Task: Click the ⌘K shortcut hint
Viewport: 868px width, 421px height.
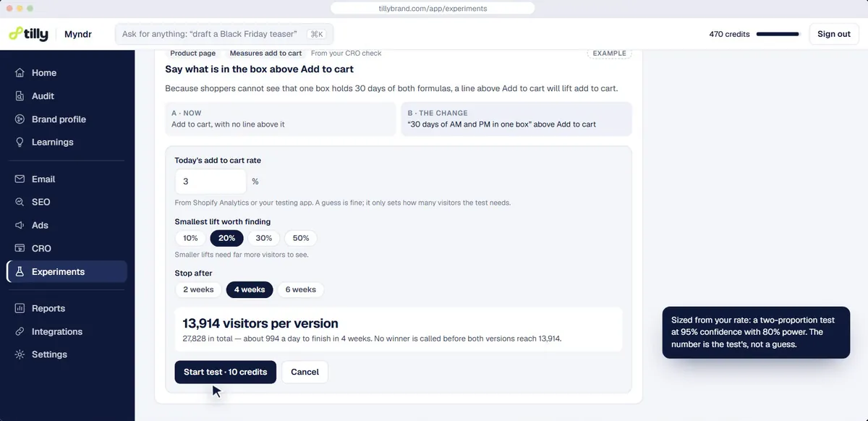Action: (x=316, y=34)
